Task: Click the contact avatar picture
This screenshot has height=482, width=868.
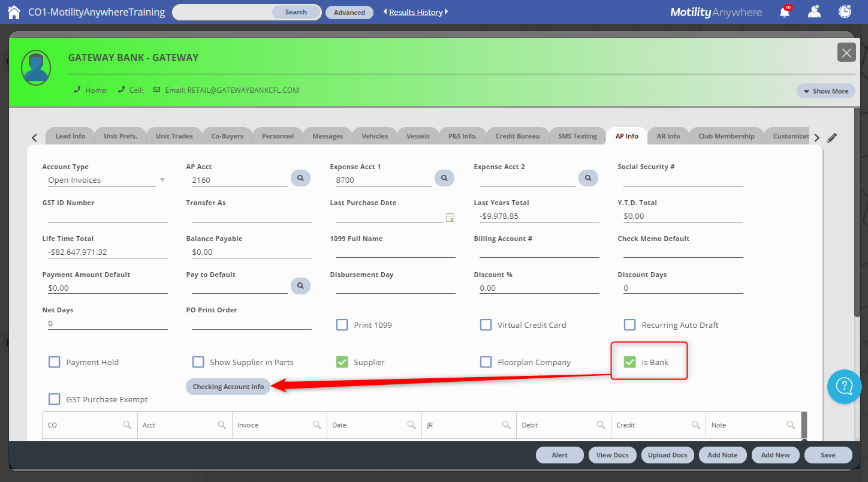Action: coord(36,67)
